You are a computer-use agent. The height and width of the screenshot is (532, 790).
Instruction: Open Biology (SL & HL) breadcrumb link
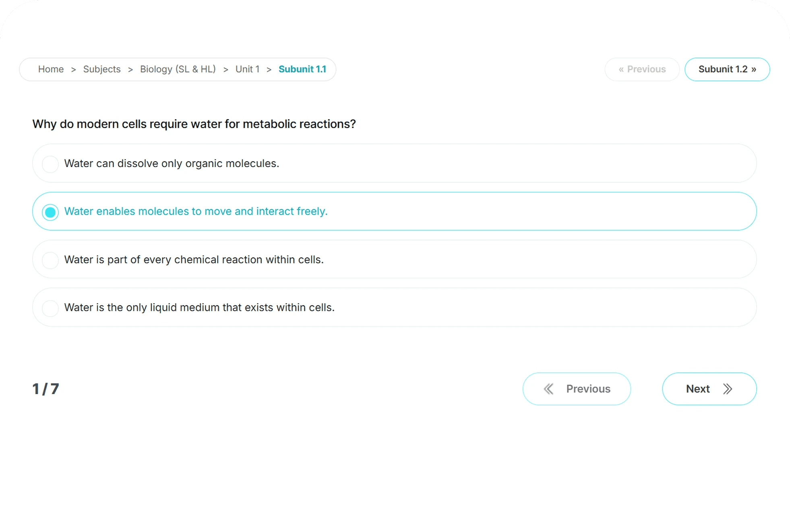pyautogui.click(x=178, y=69)
